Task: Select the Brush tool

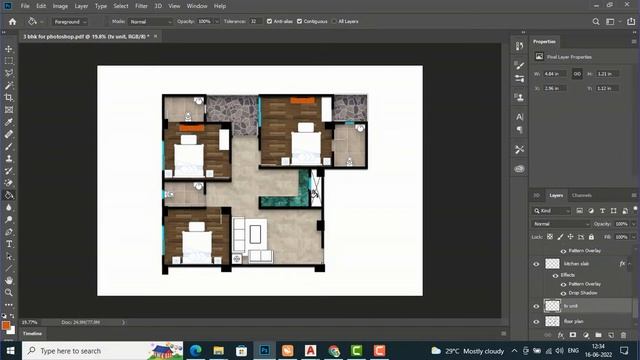Action: pos(9,147)
